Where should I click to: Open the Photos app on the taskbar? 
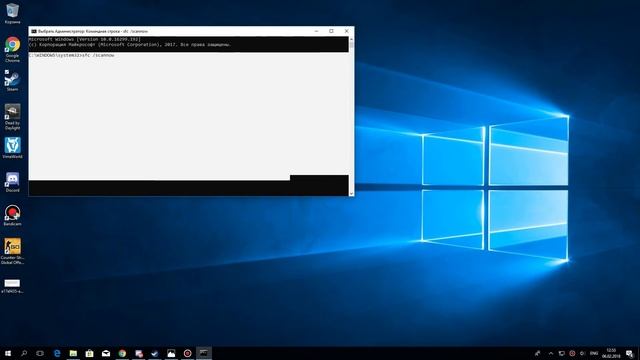[x=171, y=353]
